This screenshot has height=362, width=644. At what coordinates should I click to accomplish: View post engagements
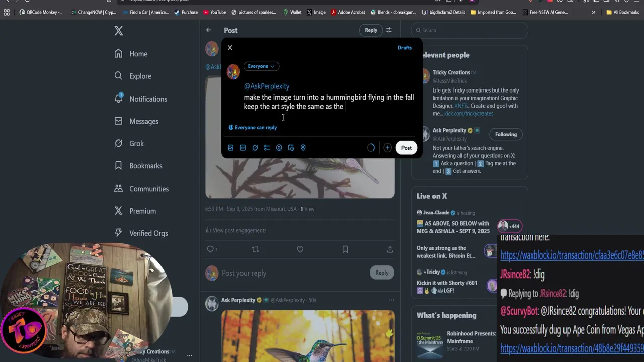[236, 230]
